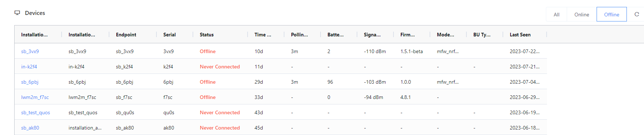Click the Firm... column header
This screenshot has width=644, height=135.
(x=408, y=35)
